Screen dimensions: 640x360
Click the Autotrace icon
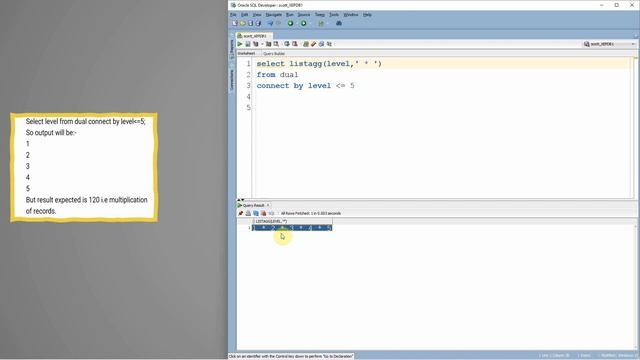[x=269, y=44]
